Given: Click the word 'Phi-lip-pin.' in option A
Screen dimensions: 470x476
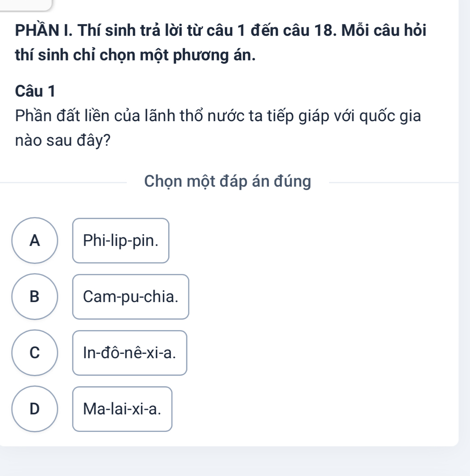Looking at the screenshot, I should [121, 241].
